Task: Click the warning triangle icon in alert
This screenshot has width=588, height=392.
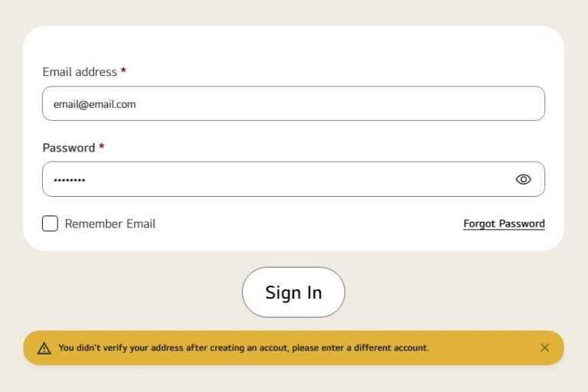Action: tap(44, 348)
